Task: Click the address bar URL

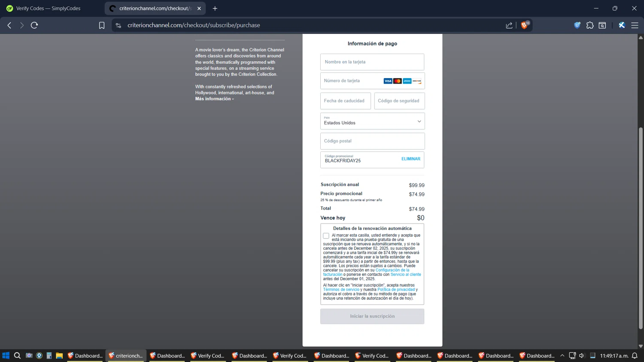Action: [x=194, y=25]
